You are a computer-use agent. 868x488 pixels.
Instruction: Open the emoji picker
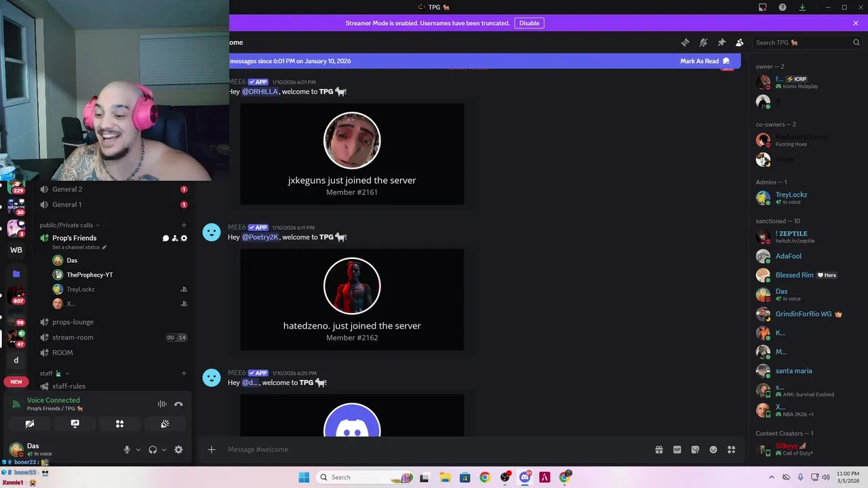click(713, 449)
